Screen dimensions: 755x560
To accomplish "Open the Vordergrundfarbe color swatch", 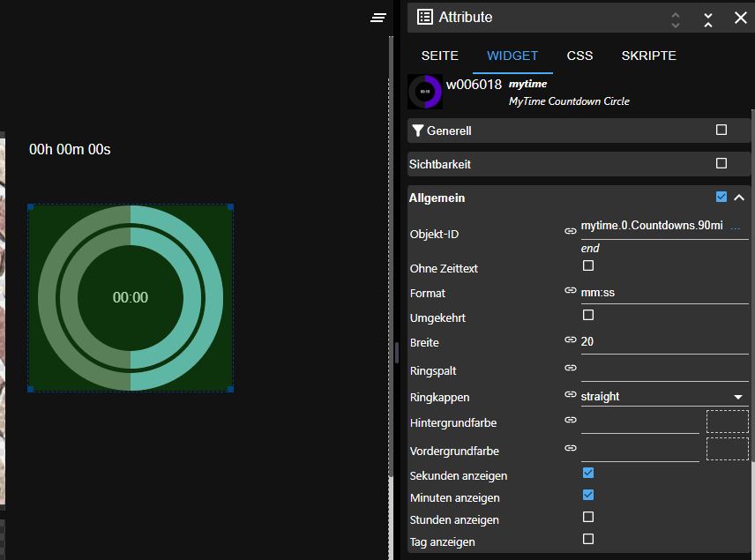I will point(727,449).
